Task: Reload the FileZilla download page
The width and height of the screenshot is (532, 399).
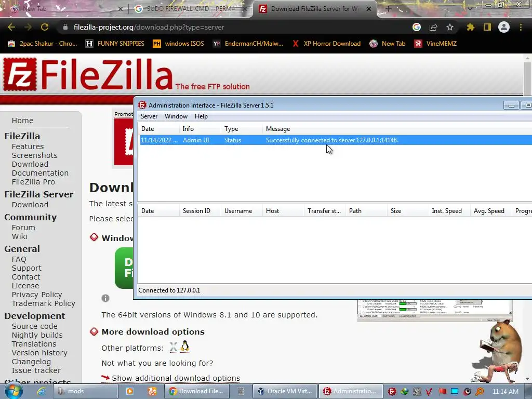Action: coord(45,27)
